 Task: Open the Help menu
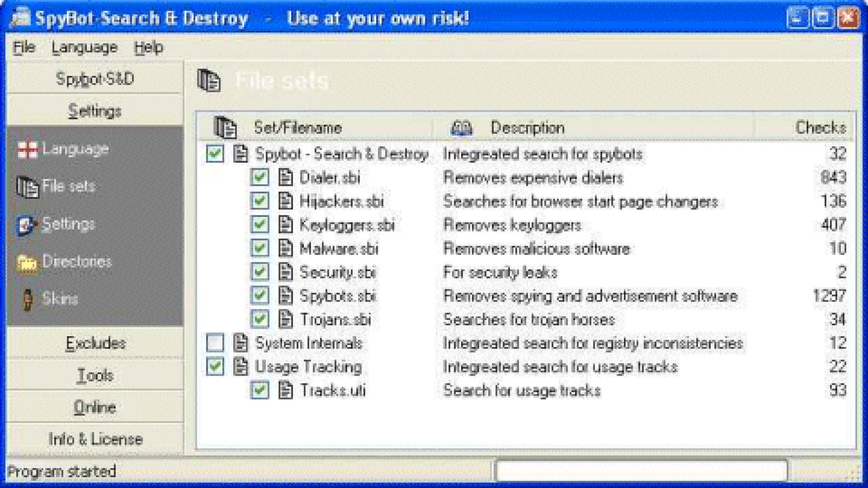pos(148,48)
